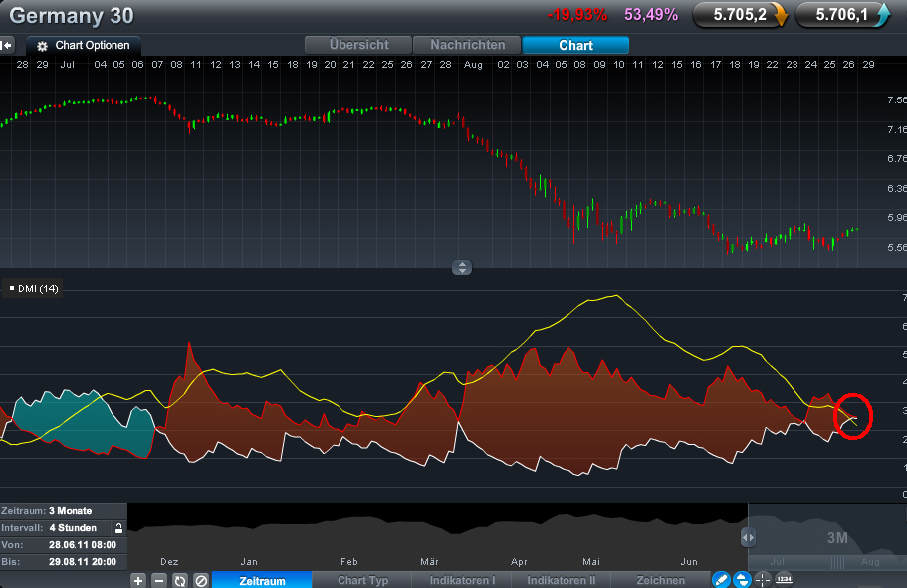The image size is (907, 588).
Task: Click the collapse-panel arrow beside Chart Optionen
Action: [x=7, y=45]
